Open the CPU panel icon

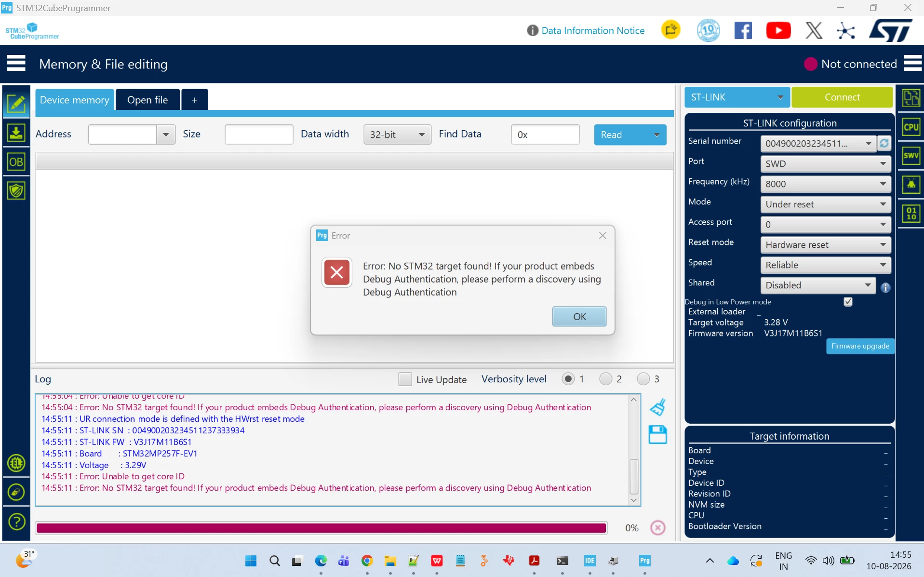click(x=911, y=127)
